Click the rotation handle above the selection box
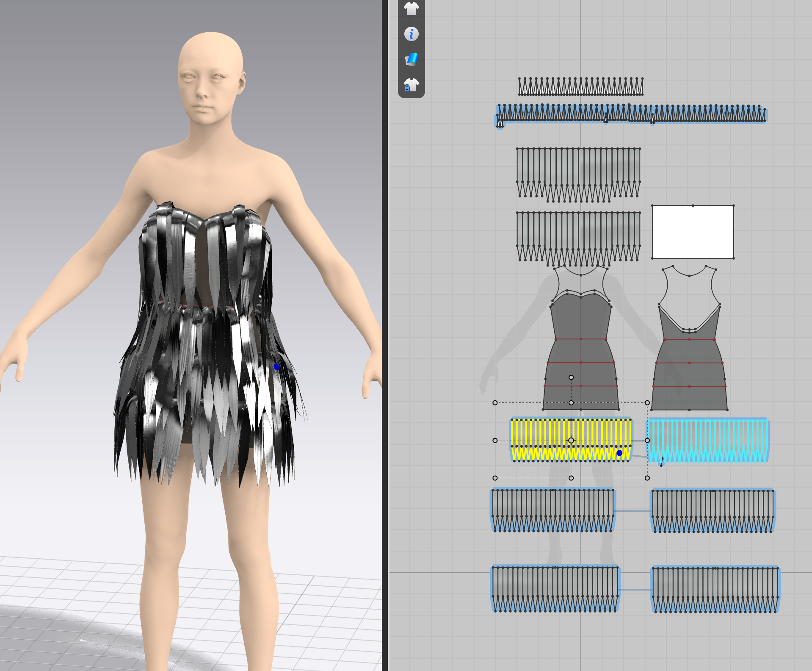Viewport: 812px width, 671px height. point(571,377)
